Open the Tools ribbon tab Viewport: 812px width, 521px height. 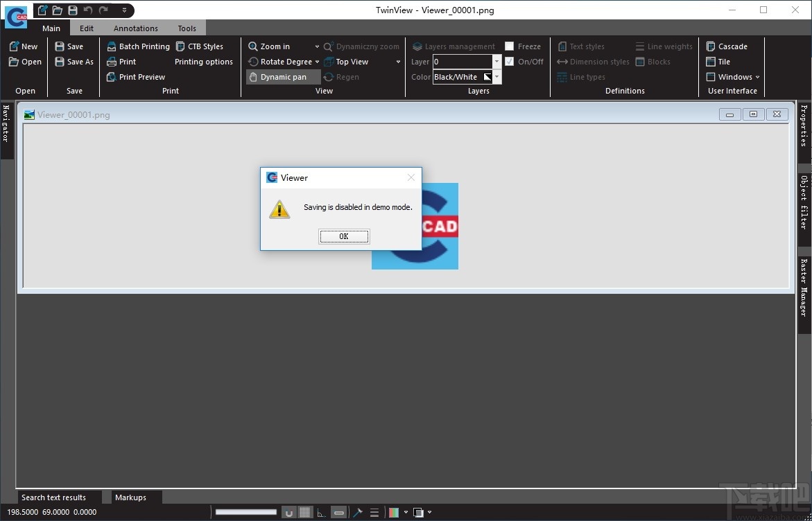pyautogui.click(x=187, y=28)
